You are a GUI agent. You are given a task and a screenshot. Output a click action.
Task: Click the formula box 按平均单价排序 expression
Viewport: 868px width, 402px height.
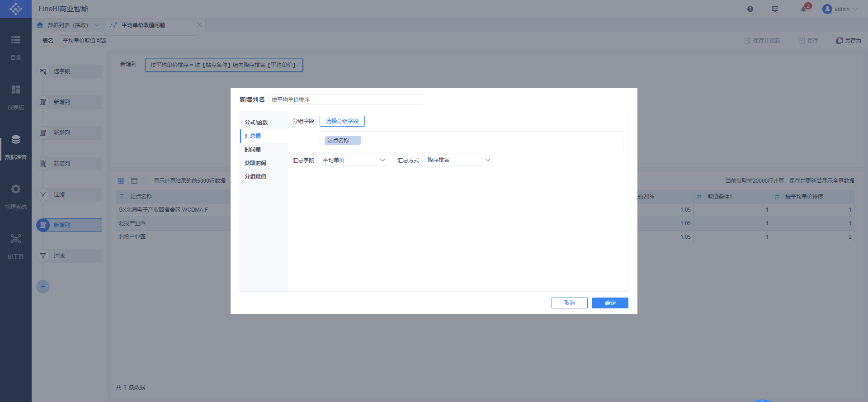coord(224,65)
